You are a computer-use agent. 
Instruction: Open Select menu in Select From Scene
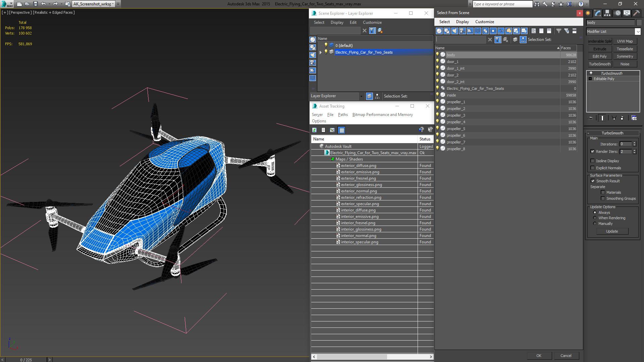point(444,22)
